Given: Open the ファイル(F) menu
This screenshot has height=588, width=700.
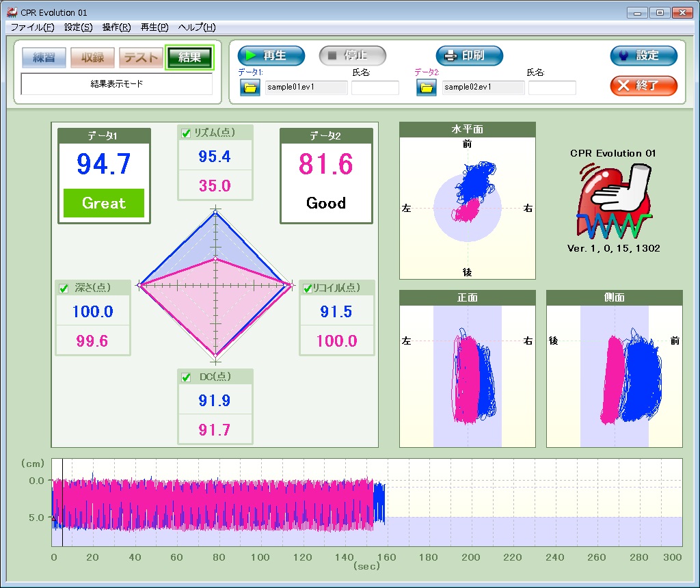Looking at the screenshot, I should click(x=32, y=27).
